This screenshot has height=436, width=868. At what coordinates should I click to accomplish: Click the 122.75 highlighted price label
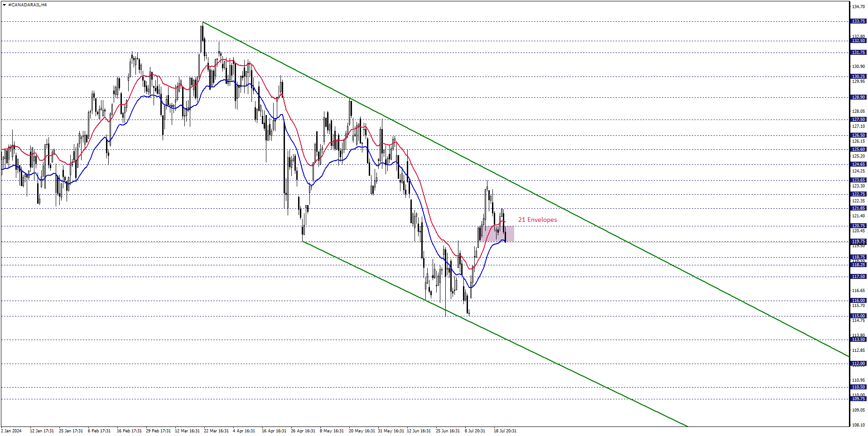(x=858, y=194)
